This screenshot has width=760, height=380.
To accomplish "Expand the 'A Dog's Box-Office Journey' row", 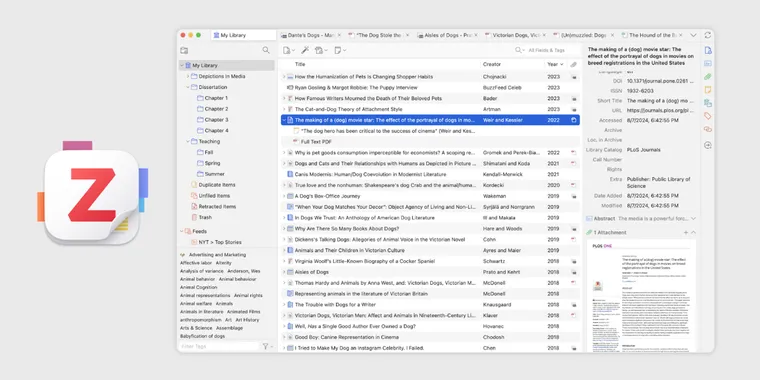I will pyautogui.click(x=285, y=196).
